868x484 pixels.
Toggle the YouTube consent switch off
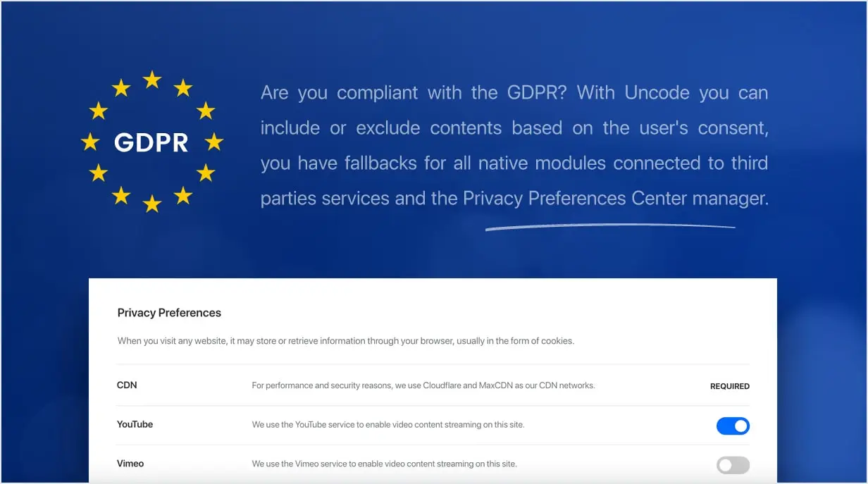coord(733,426)
